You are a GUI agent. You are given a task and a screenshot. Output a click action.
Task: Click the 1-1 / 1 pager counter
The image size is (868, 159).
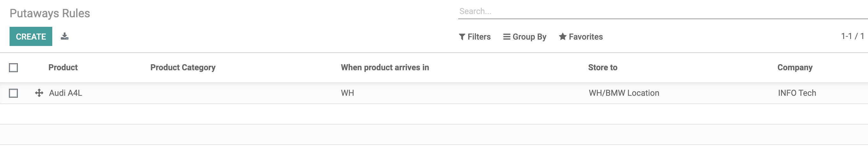click(x=852, y=36)
